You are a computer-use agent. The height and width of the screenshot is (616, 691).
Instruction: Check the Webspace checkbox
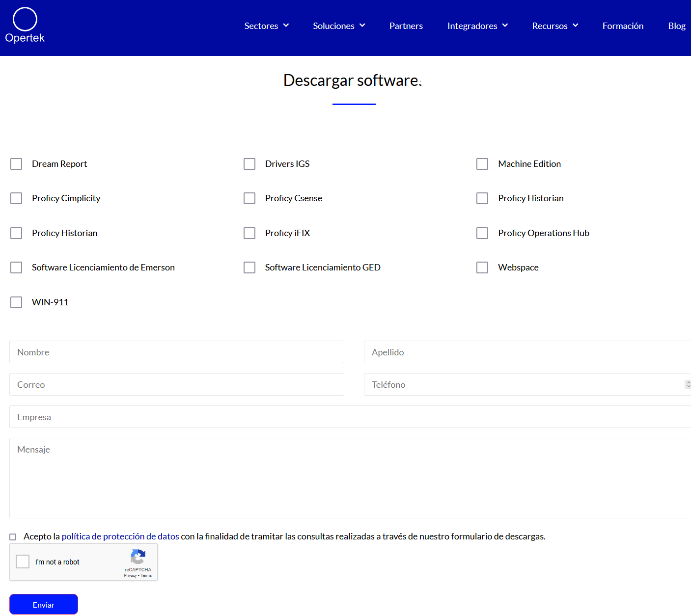point(482,268)
